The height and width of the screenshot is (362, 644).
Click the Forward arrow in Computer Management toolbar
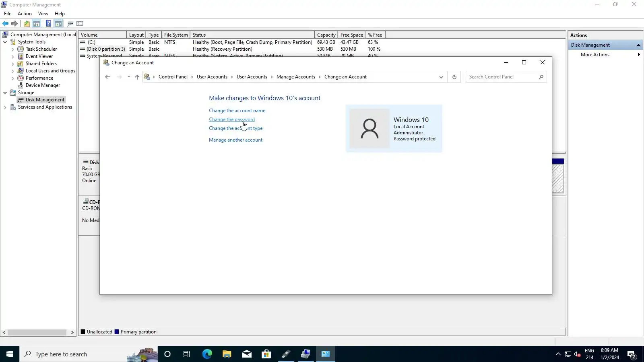14,23
